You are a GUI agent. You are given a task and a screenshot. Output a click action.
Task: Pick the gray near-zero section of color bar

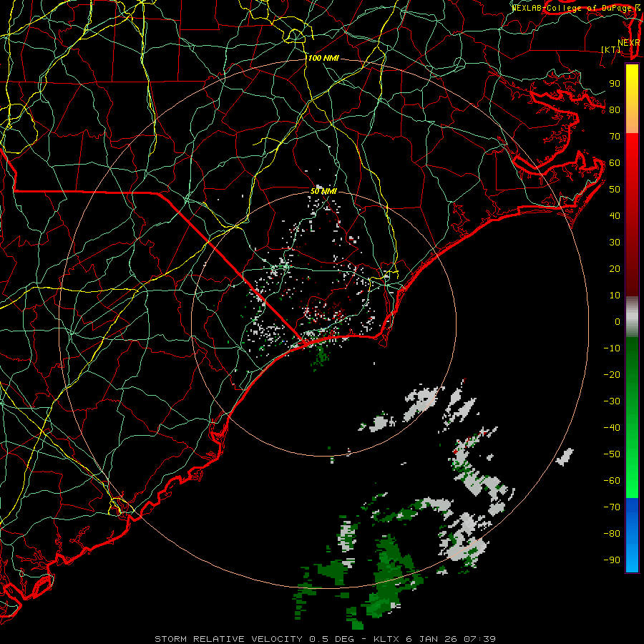(x=632, y=317)
